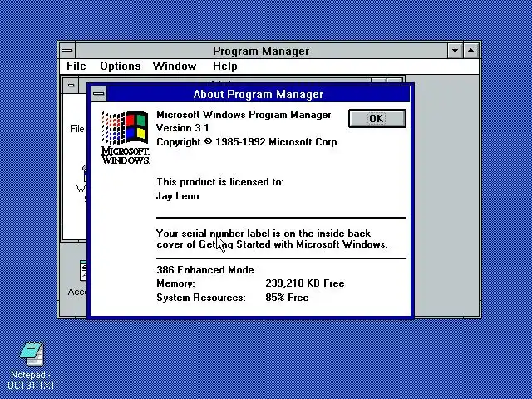Maximize the Program Manager window

tap(470, 51)
